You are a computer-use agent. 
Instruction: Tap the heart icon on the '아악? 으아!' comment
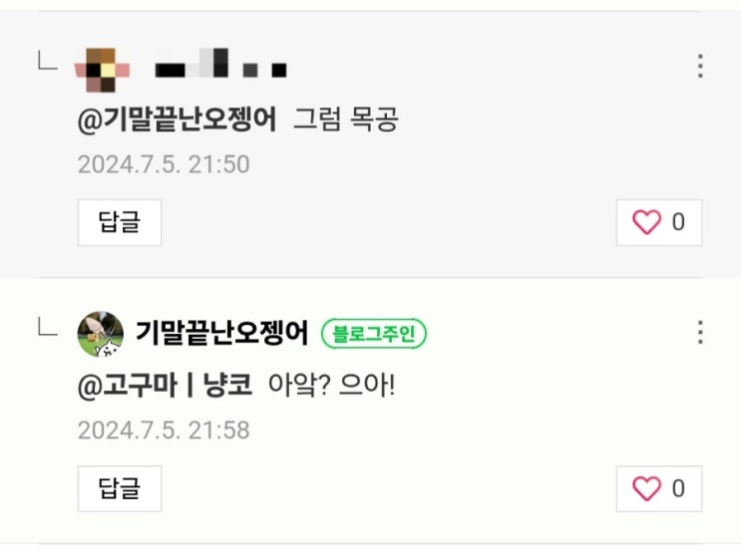pyautogui.click(x=646, y=488)
